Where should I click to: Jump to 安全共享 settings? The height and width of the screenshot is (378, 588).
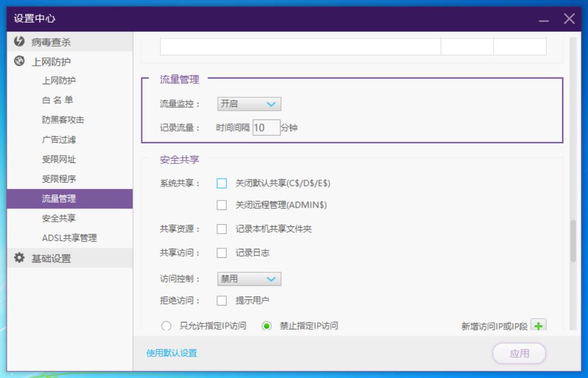coord(59,218)
